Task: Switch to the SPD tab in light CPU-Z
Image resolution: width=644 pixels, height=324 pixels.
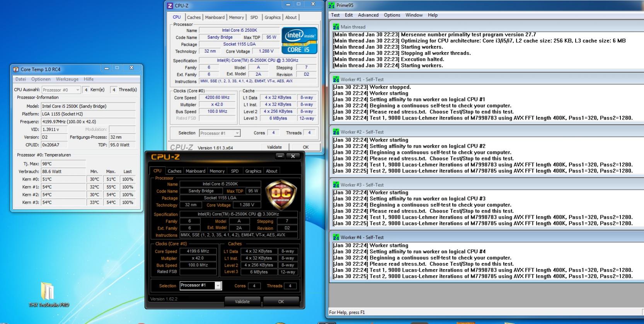Action: (x=254, y=17)
